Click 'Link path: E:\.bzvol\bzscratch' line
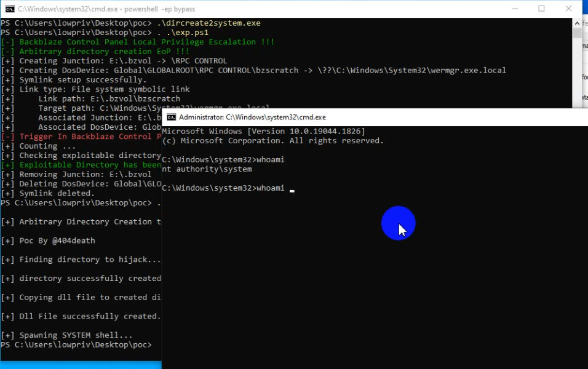Image resolution: width=588 pixels, height=369 pixels. [x=90, y=98]
